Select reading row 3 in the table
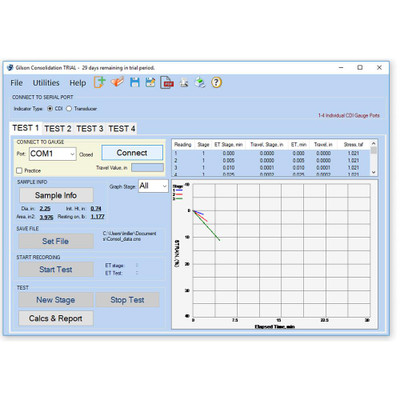Image resolution: width=400 pixels, height=400 pixels. tap(271, 168)
